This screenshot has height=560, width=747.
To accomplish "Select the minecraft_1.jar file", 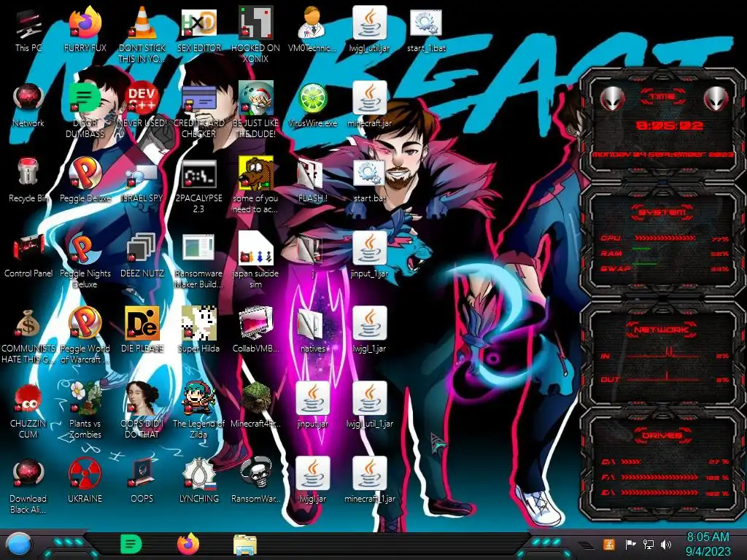I will [x=370, y=480].
